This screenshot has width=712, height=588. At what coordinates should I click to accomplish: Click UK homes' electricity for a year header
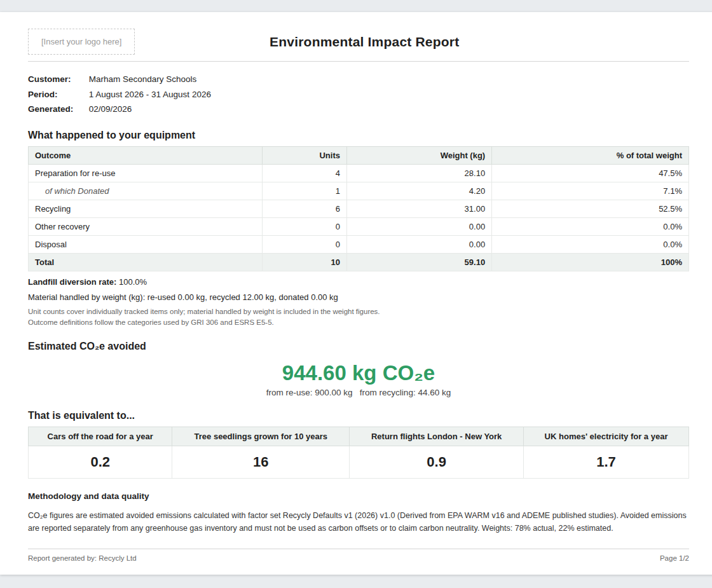coord(606,436)
